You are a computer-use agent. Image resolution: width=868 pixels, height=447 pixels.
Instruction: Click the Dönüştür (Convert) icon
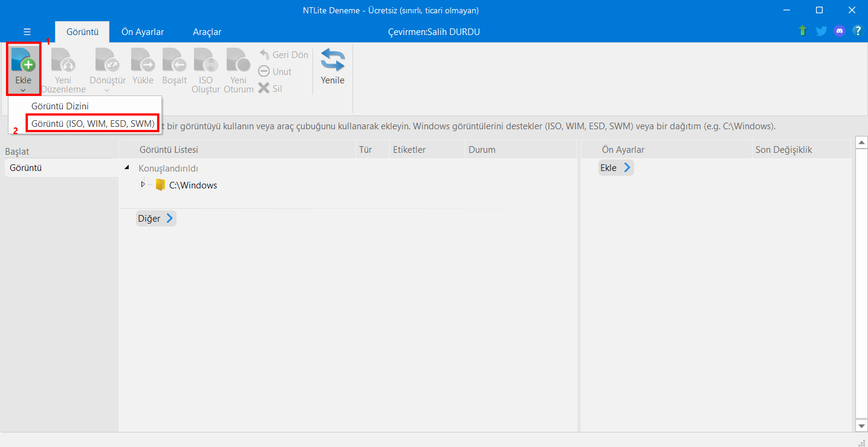pyautogui.click(x=107, y=60)
